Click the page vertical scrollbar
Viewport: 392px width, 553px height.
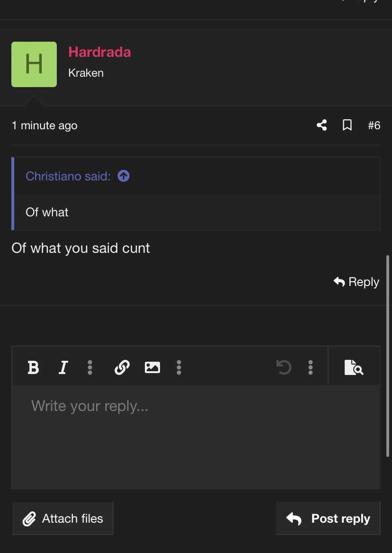click(x=389, y=356)
